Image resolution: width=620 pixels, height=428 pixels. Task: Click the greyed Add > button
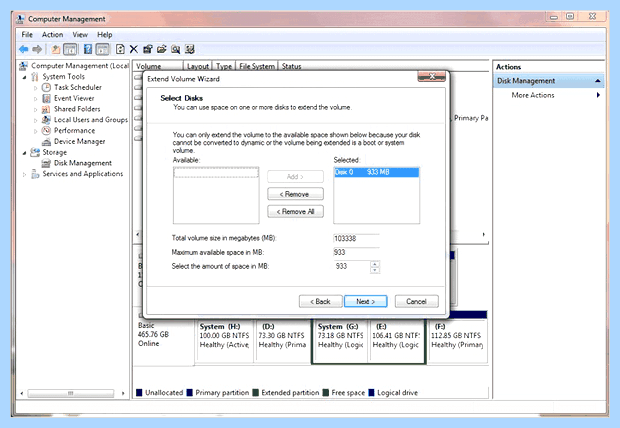tap(295, 176)
